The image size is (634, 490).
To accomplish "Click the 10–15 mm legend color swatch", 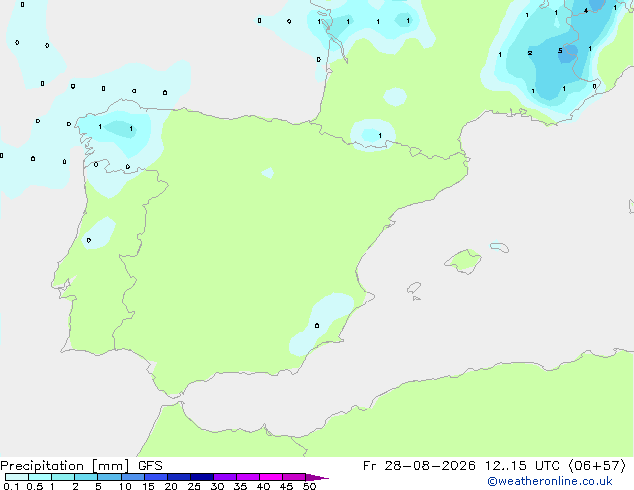I will point(133,477).
